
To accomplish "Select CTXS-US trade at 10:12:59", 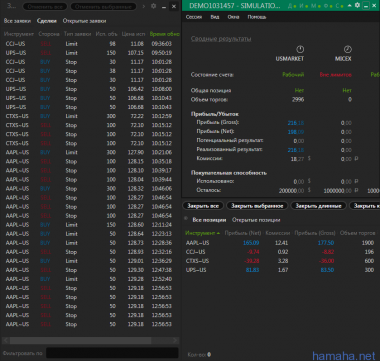I will click(90, 116).
